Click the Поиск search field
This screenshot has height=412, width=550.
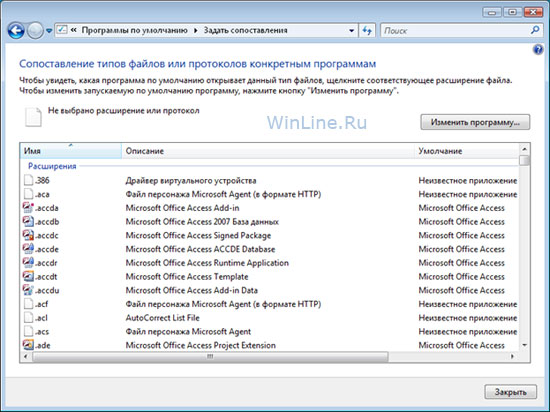point(455,31)
